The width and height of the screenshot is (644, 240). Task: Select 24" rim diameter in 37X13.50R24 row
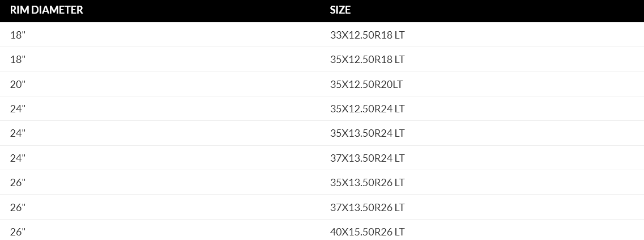click(18, 158)
